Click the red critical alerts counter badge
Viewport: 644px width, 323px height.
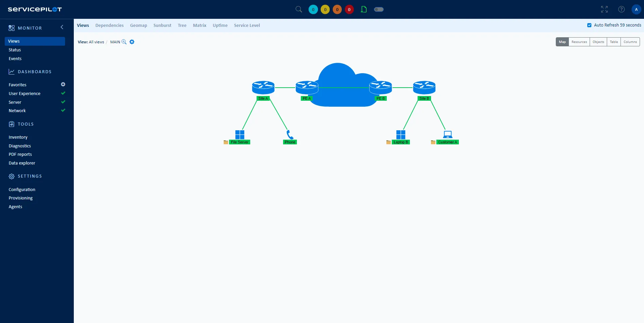(349, 9)
